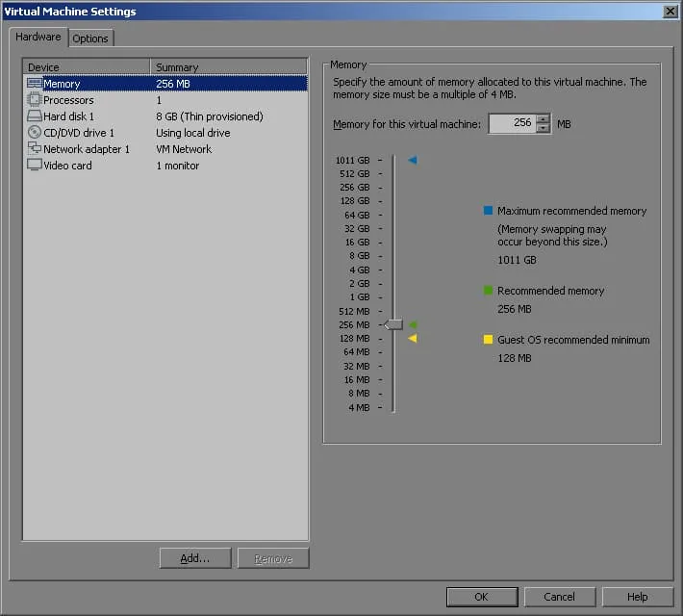Viewport: 683px width, 616px height.
Task: Click the yellow guest OS minimum marker
Action: [413, 339]
